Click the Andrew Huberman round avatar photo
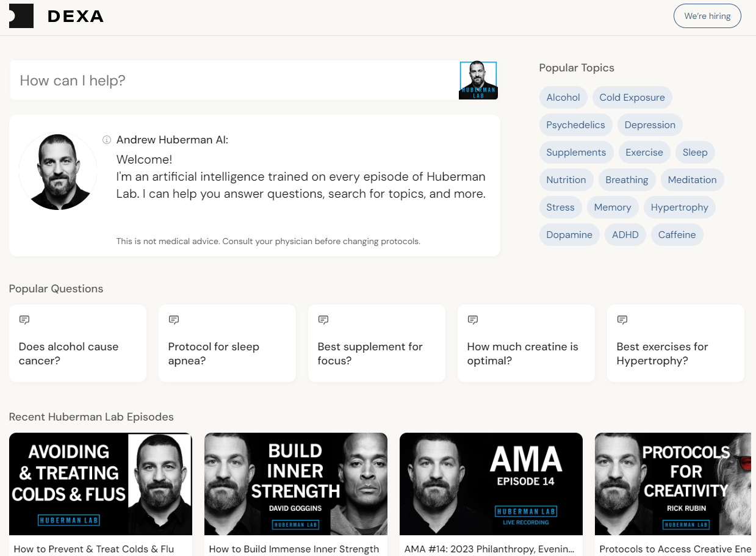This screenshot has width=756, height=556. click(58, 171)
